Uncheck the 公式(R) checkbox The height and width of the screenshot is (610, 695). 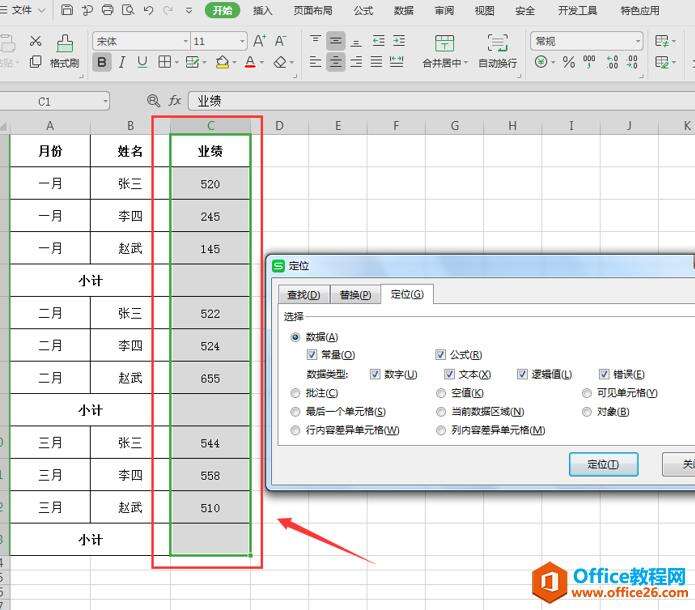pos(441,355)
